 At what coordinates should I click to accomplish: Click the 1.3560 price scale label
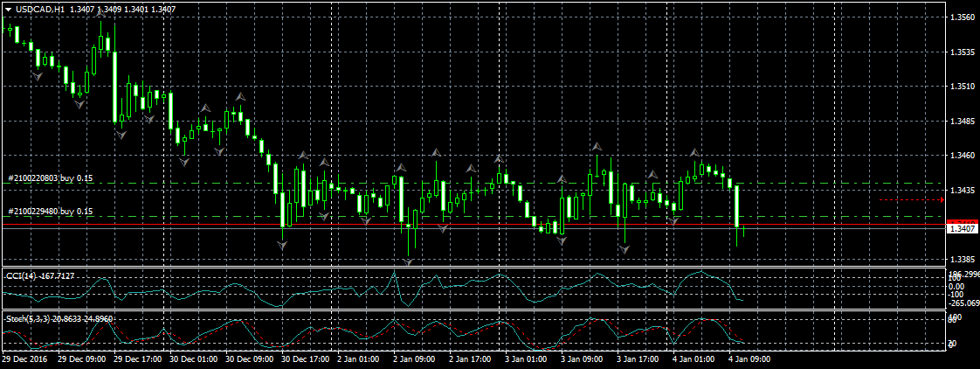point(962,17)
